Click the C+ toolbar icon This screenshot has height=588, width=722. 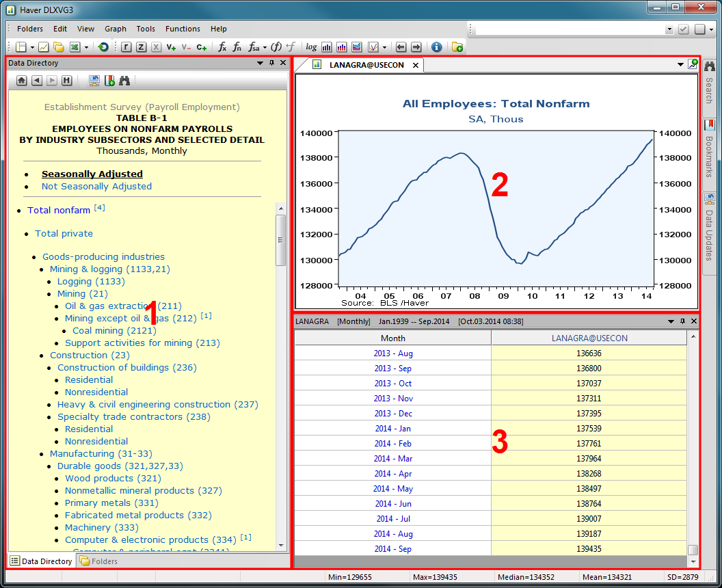tap(201, 47)
